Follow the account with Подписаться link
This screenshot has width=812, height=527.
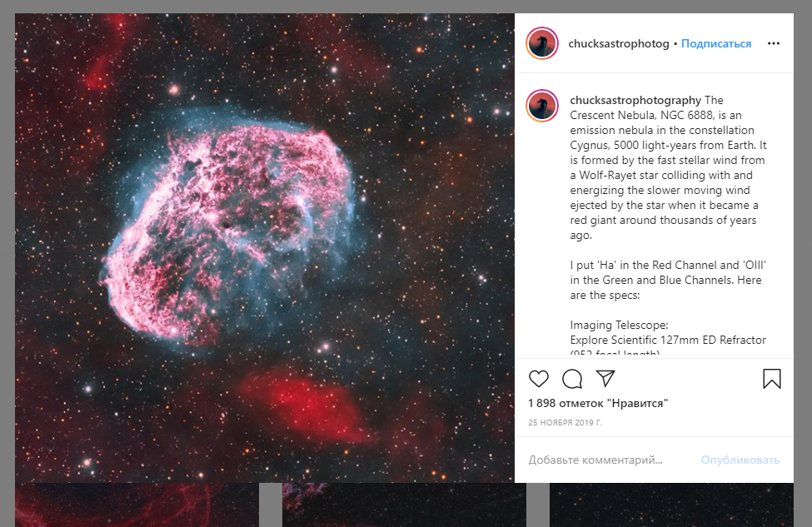pos(716,43)
